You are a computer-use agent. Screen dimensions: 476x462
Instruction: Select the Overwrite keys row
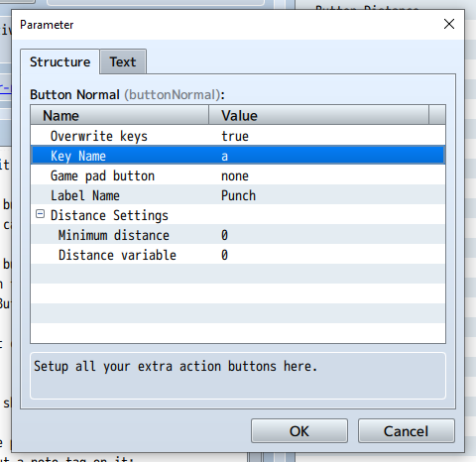tap(238, 136)
